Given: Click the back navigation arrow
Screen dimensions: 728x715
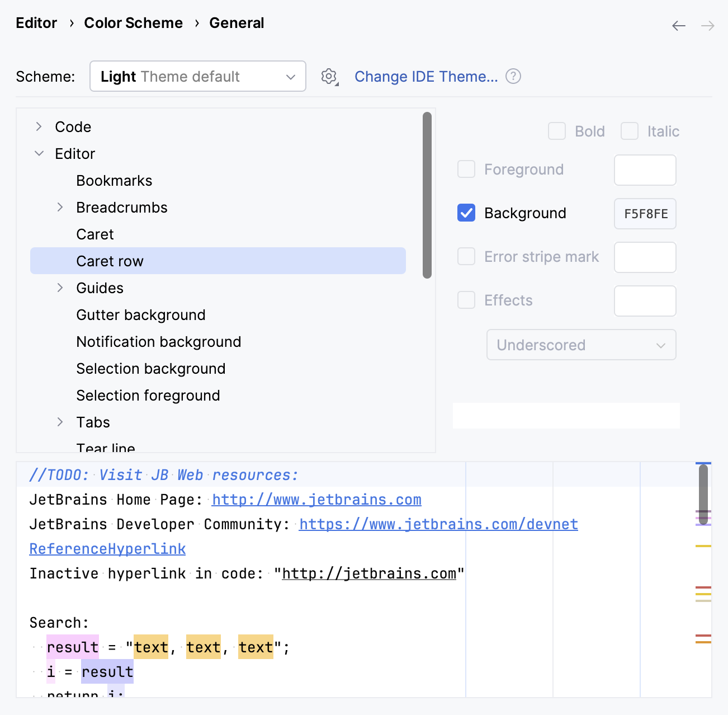Looking at the screenshot, I should click(678, 26).
